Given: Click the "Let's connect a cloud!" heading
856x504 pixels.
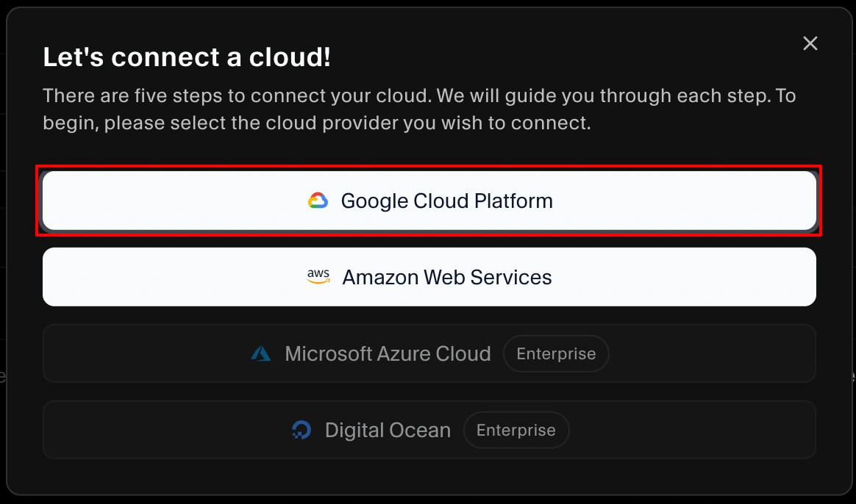Looking at the screenshot, I should pyautogui.click(x=187, y=57).
